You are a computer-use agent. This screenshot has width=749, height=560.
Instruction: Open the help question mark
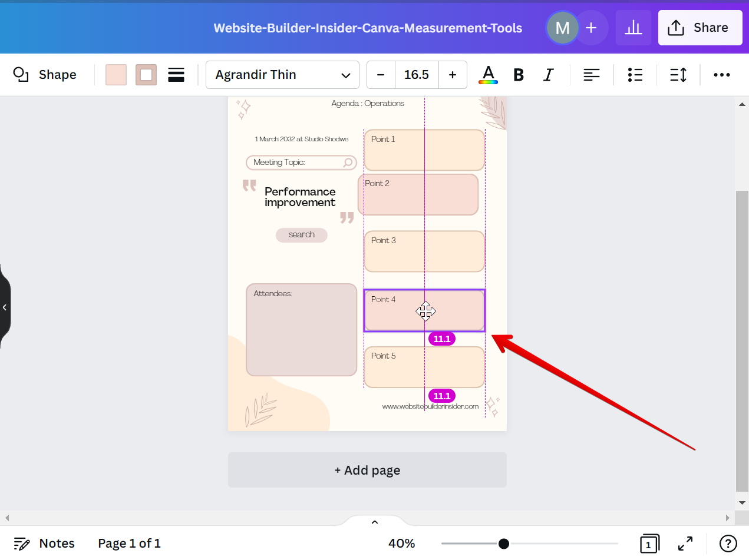727,544
